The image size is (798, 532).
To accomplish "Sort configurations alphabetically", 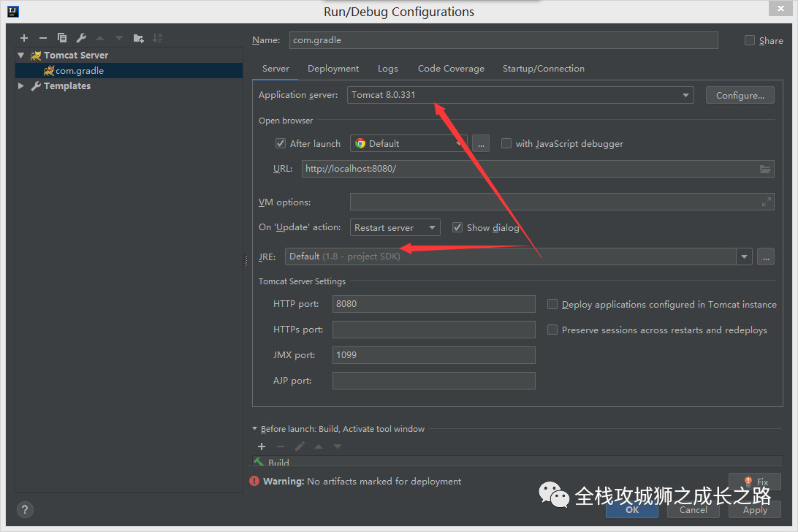I will click(157, 38).
